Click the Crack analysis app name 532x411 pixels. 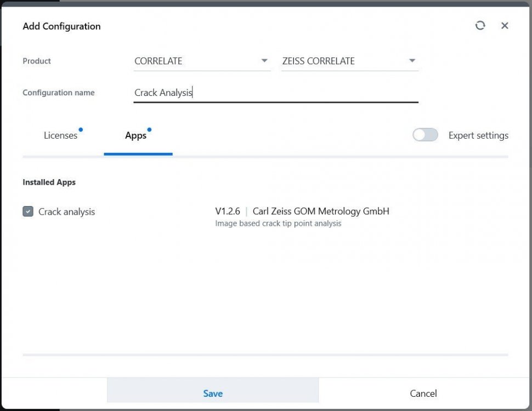point(66,212)
